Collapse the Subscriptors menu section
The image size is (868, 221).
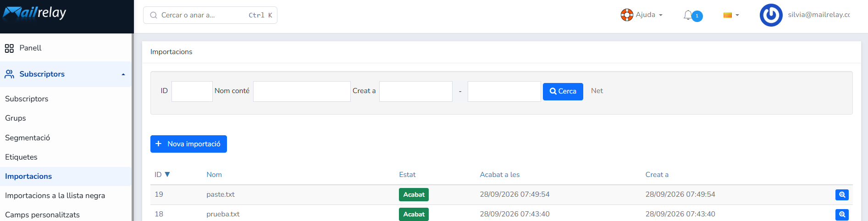123,74
